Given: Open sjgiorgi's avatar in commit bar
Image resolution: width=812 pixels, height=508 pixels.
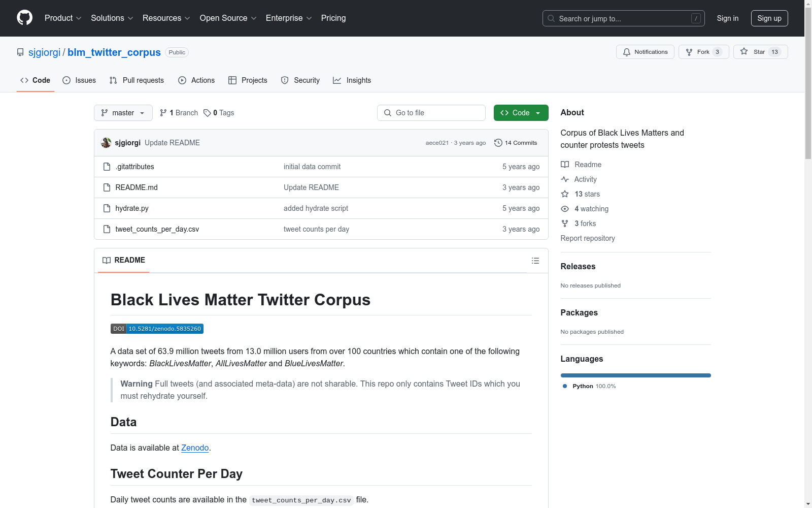Looking at the screenshot, I should click(106, 143).
